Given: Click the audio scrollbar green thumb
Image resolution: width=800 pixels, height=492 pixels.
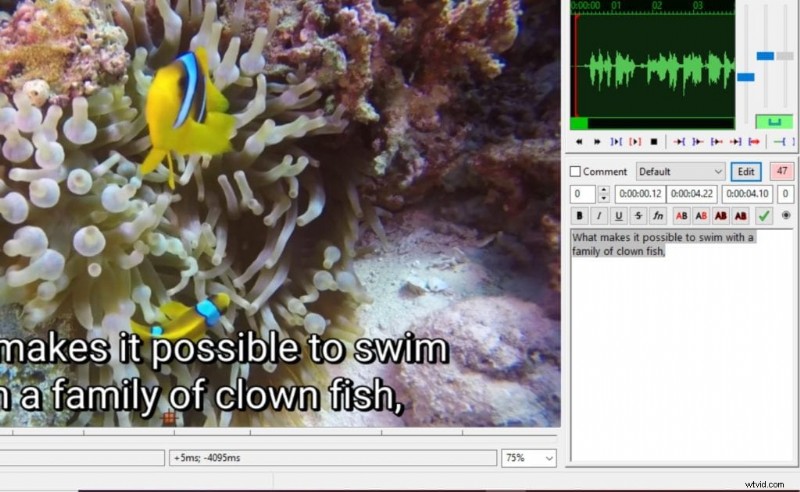Looking at the screenshot, I should point(579,123).
